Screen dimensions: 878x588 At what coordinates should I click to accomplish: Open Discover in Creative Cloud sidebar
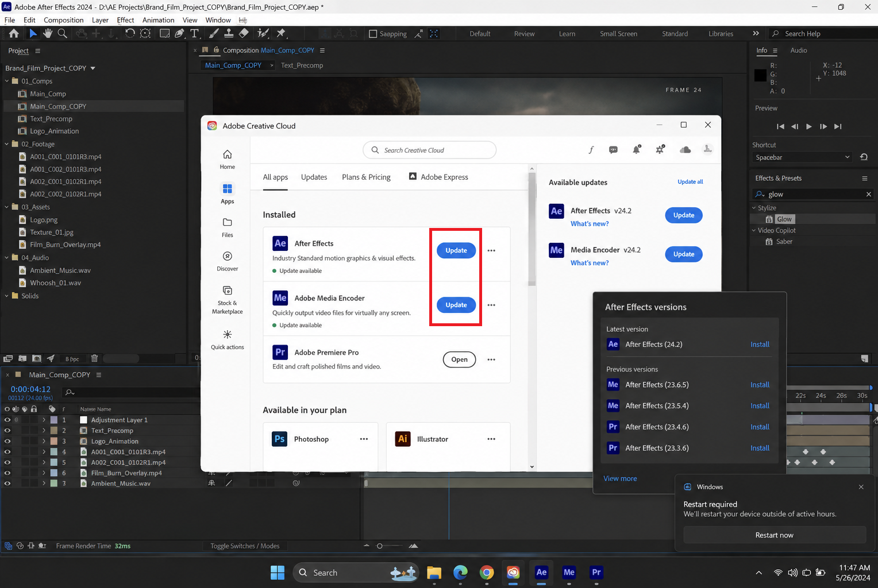(228, 261)
